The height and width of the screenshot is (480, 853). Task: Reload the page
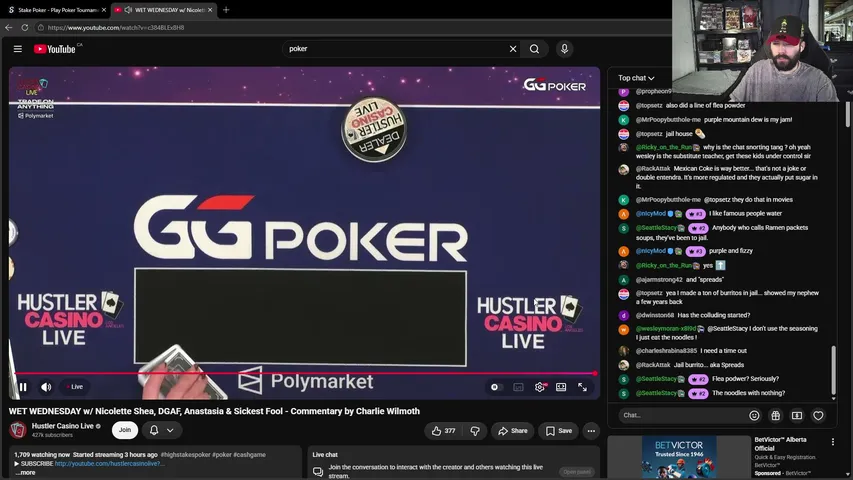coord(24,27)
